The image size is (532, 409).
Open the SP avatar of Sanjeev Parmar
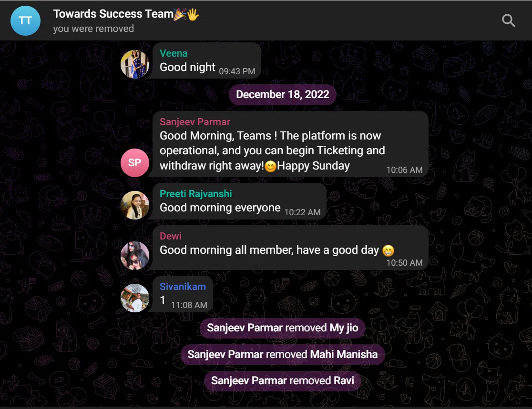pos(135,163)
